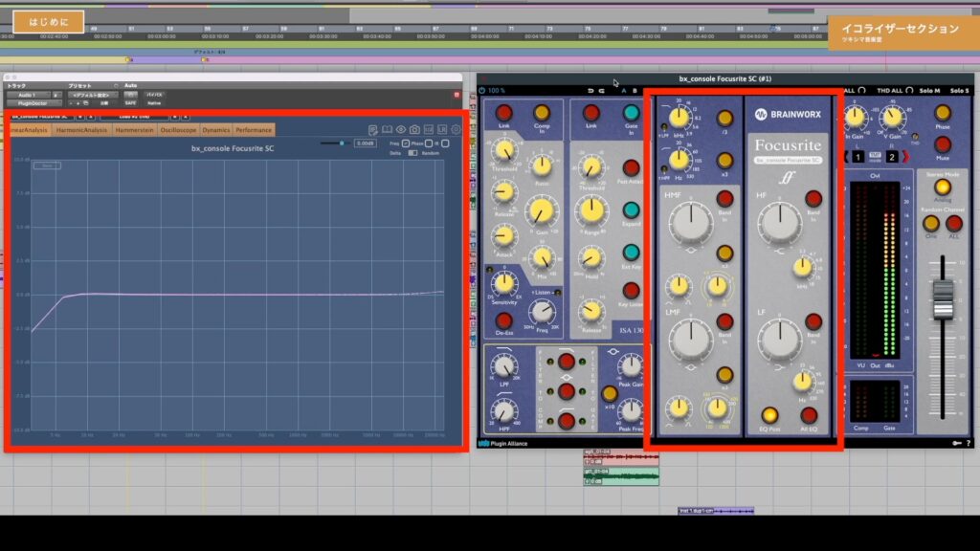The height and width of the screenshot is (551, 980).
Task: Open the book manual icon in Plugin Doctor
Action: [x=388, y=130]
